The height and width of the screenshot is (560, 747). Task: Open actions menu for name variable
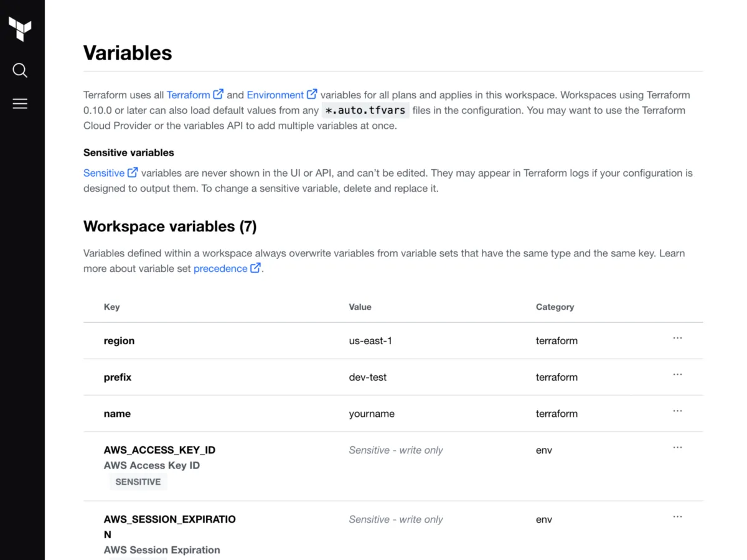pos(677,411)
